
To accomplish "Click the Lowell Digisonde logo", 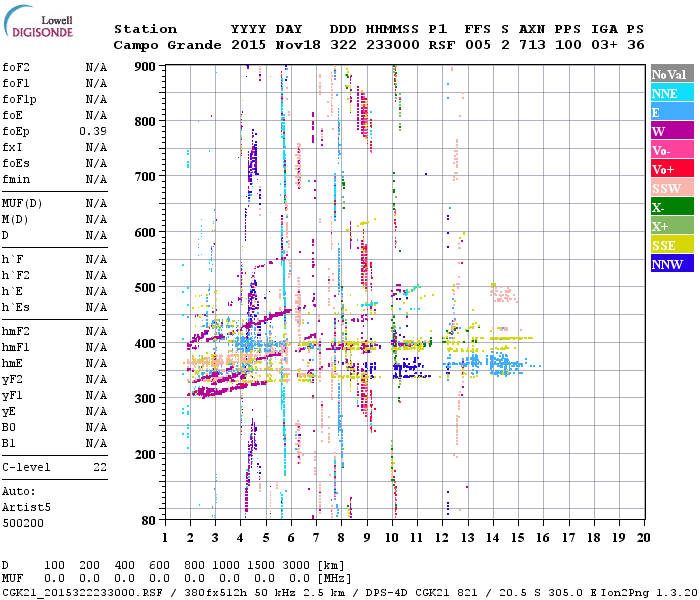I will [x=38, y=21].
